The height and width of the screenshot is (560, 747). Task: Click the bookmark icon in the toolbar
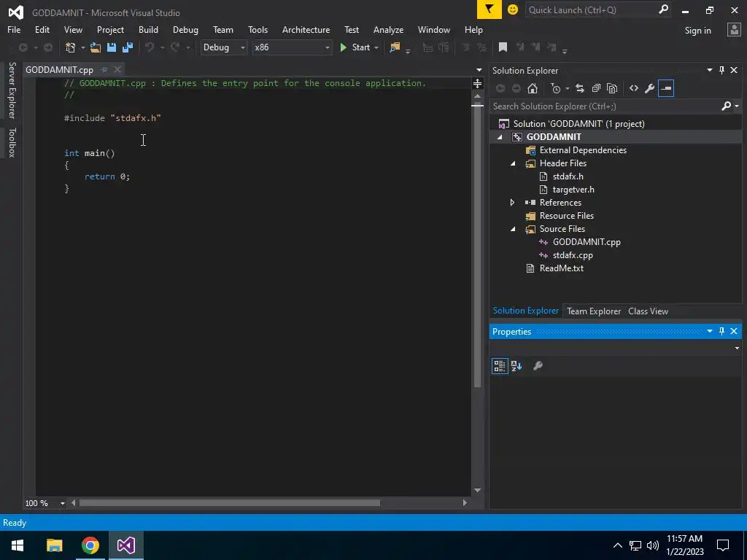(503, 47)
